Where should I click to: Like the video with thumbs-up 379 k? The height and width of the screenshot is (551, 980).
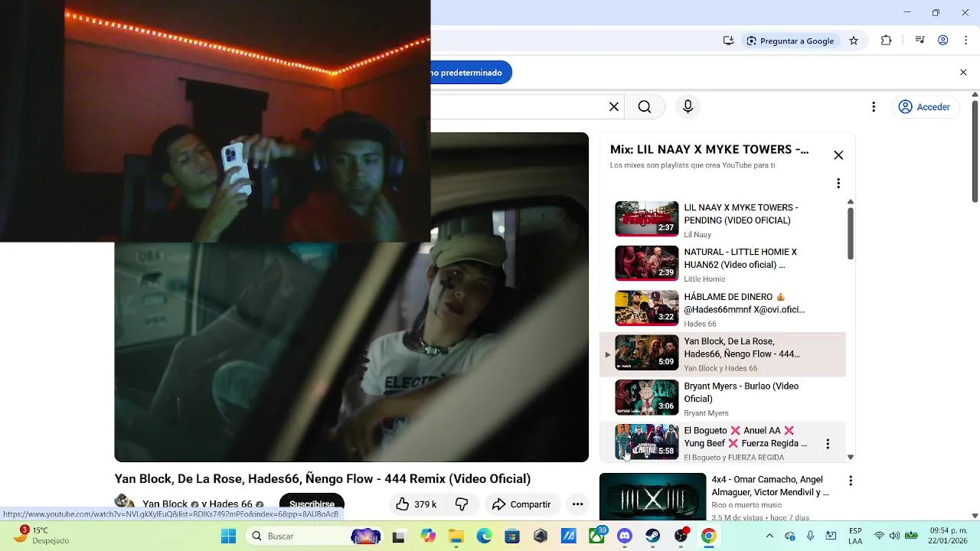point(417,504)
